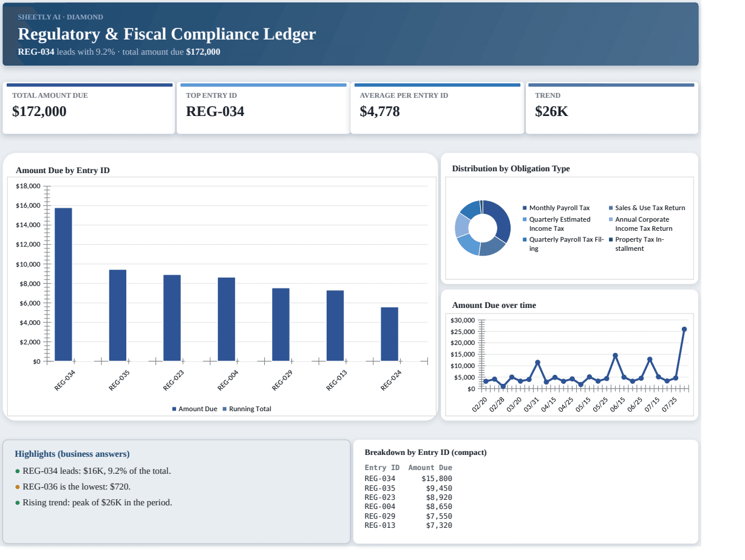Click the Entry ID column header in breakdown table
The image size is (745, 560).
pyautogui.click(x=382, y=468)
